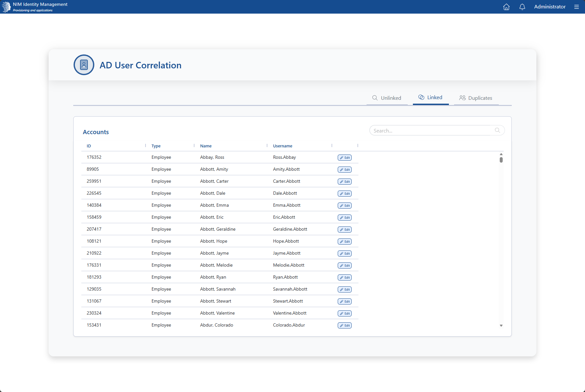The height and width of the screenshot is (392, 585).
Task: Click the username Valentine.Abbott
Action: tap(290, 313)
